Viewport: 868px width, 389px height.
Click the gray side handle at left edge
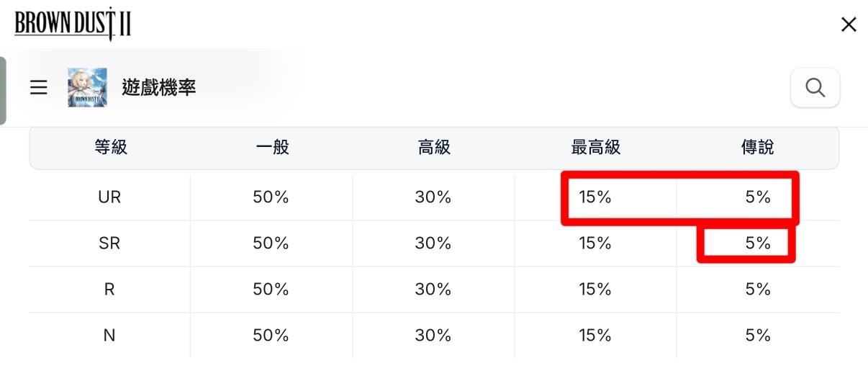[x=3, y=91]
